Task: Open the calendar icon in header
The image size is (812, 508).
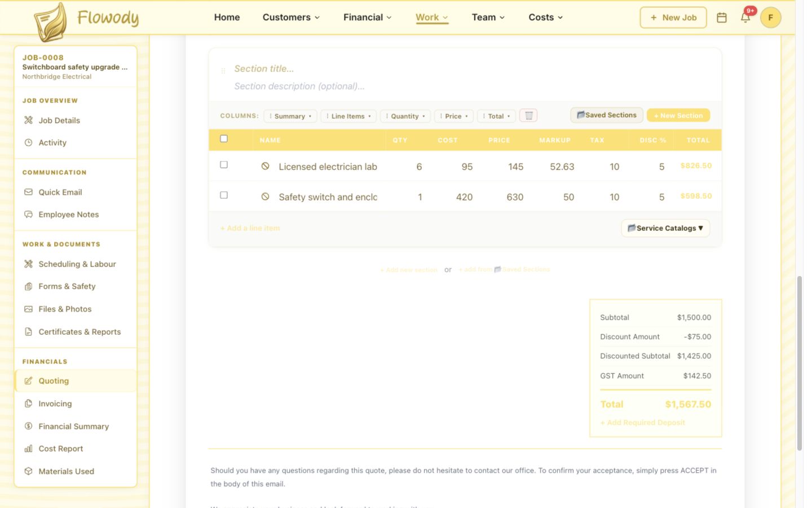Action: pos(722,17)
